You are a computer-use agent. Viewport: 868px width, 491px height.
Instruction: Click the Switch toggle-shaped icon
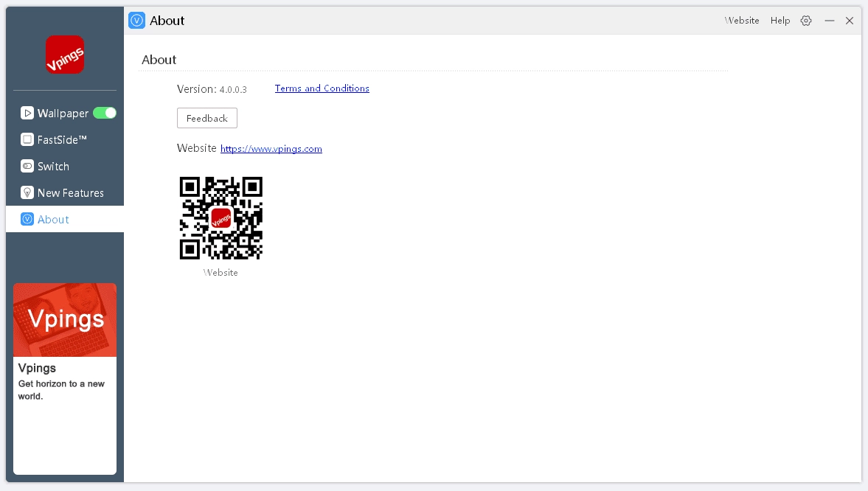(x=27, y=166)
